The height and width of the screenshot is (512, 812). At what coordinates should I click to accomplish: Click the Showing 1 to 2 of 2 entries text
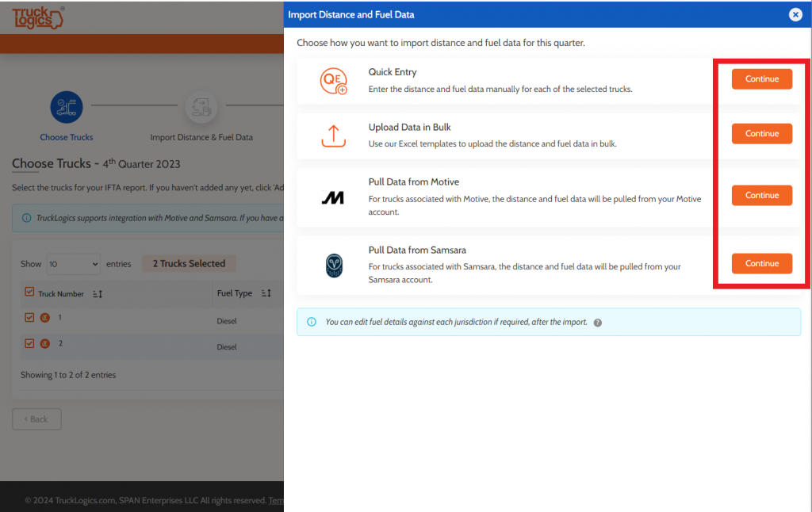point(68,375)
